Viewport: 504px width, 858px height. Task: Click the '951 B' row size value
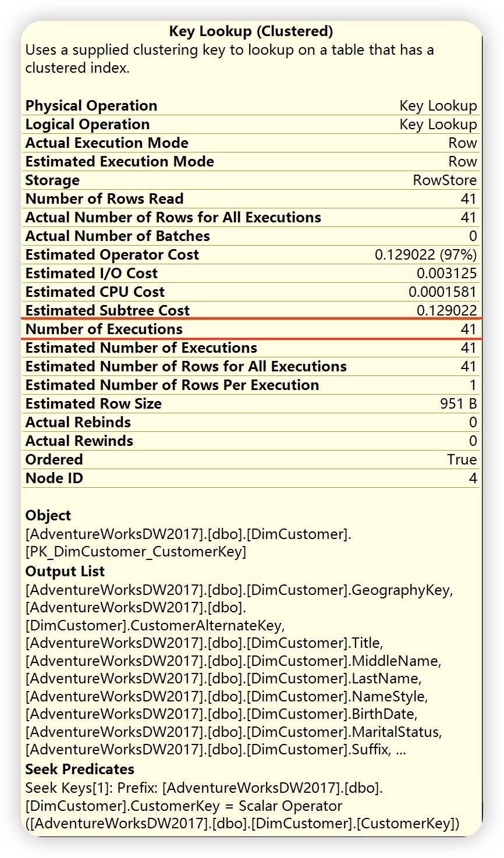pyautogui.click(x=459, y=404)
